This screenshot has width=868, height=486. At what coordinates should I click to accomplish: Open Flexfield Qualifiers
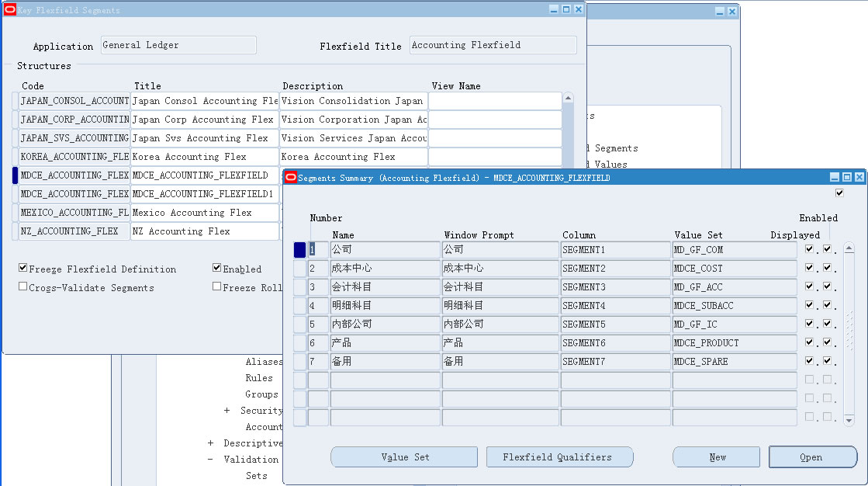(x=559, y=457)
